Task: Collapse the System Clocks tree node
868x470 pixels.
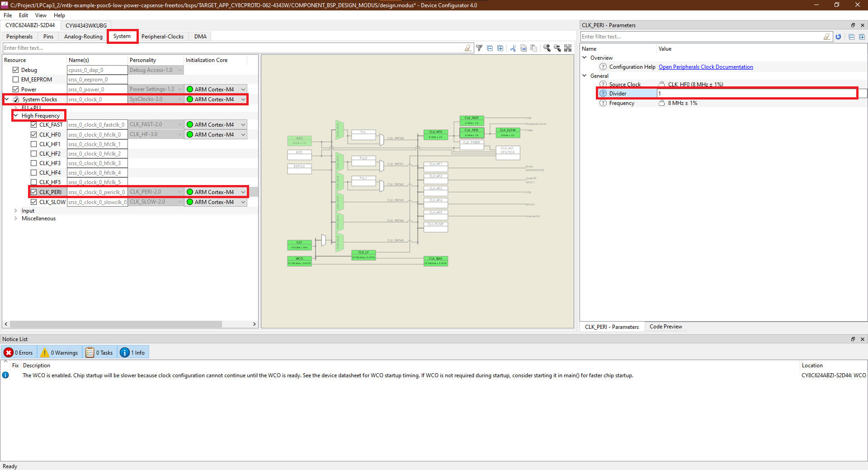Action: (x=7, y=100)
